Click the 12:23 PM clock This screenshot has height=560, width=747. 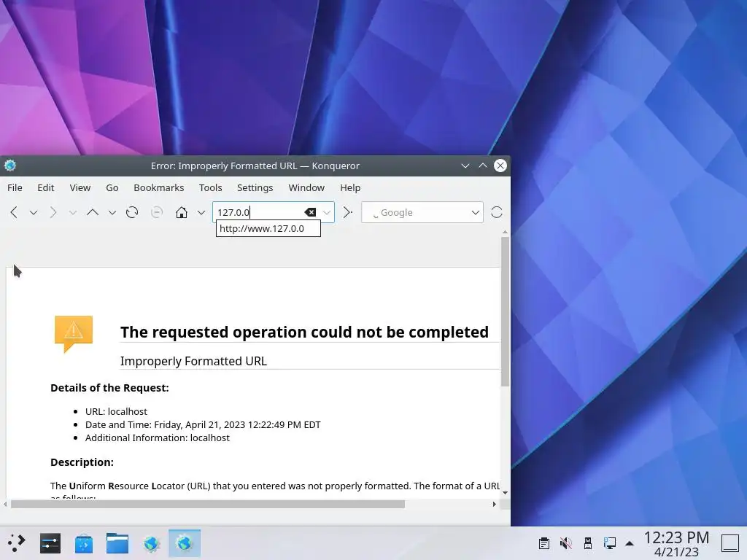coord(676,537)
